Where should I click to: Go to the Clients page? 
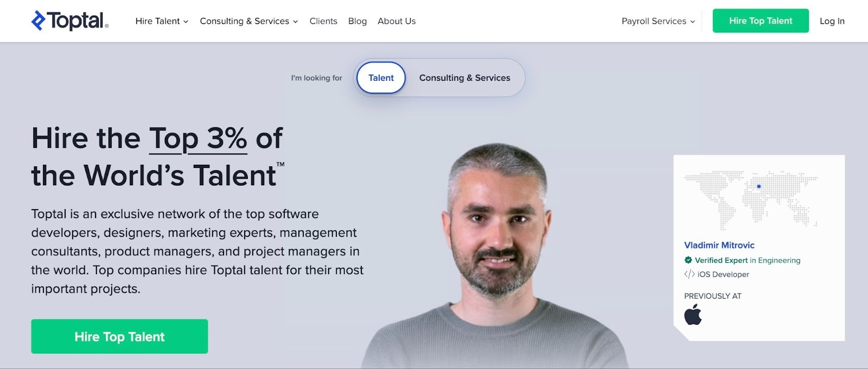pos(323,21)
